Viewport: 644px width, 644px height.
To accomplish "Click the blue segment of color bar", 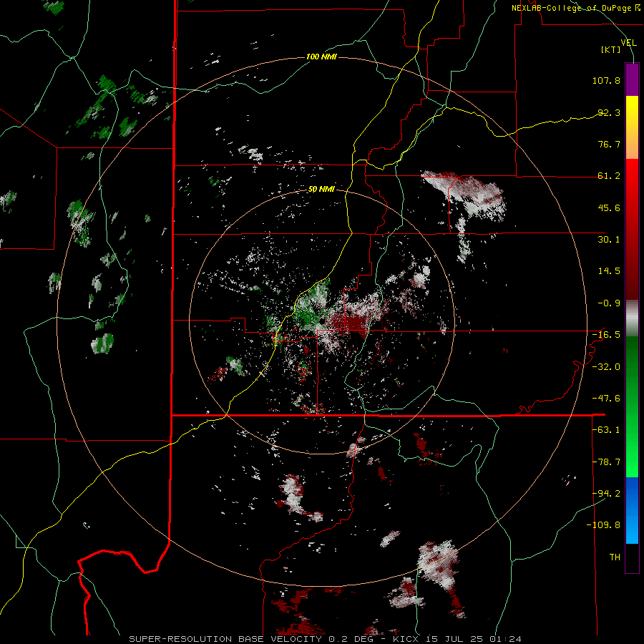I will click(632, 510).
